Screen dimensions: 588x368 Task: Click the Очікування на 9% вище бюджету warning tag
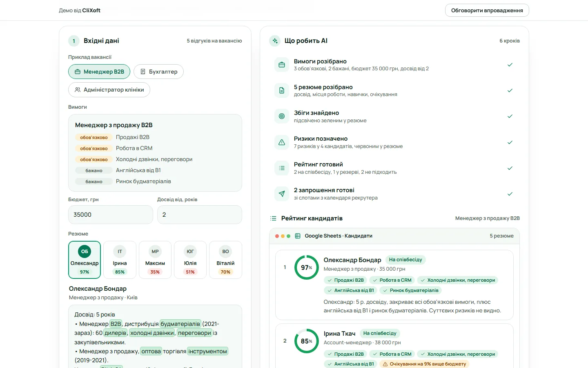coord(424,364)
